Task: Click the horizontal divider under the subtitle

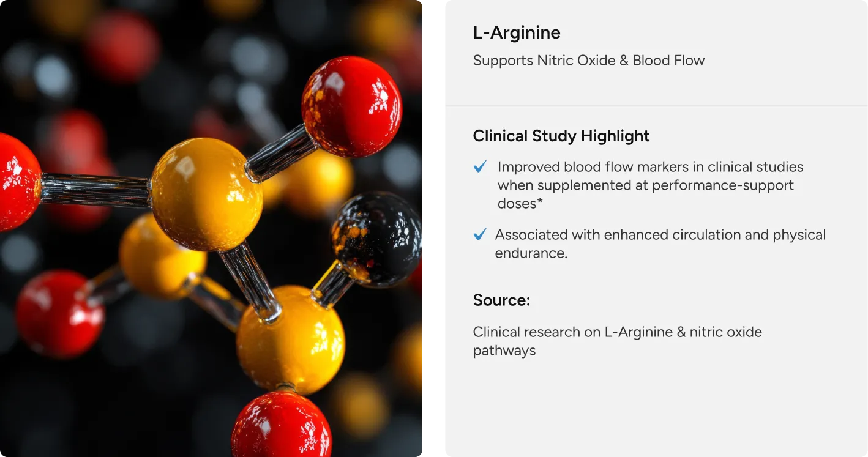Action: click(656, 106)
